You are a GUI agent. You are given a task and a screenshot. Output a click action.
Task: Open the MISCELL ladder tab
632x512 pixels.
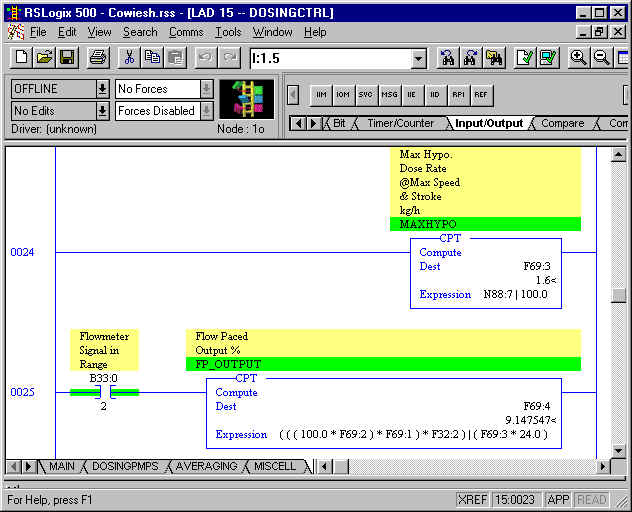click(x=275, y=466)
